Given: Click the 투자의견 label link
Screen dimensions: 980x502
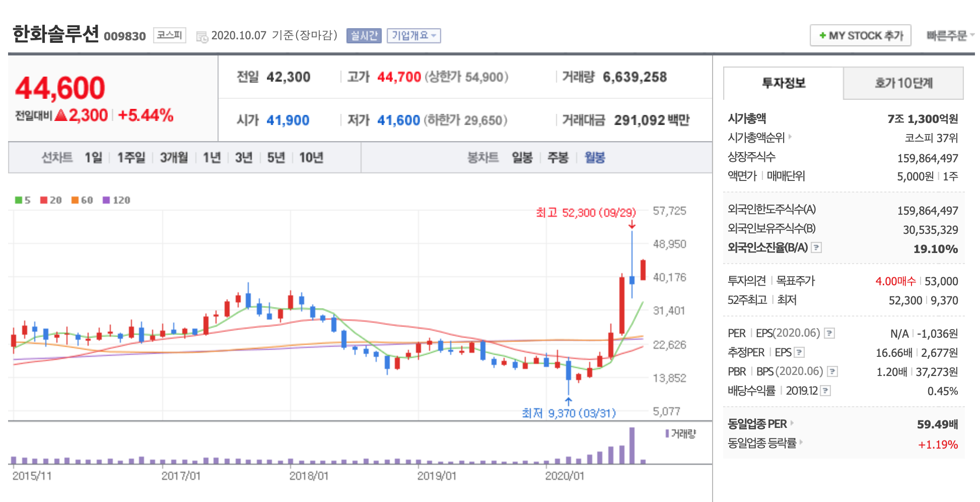Looking at the screenshot, I should click(746, 281).
